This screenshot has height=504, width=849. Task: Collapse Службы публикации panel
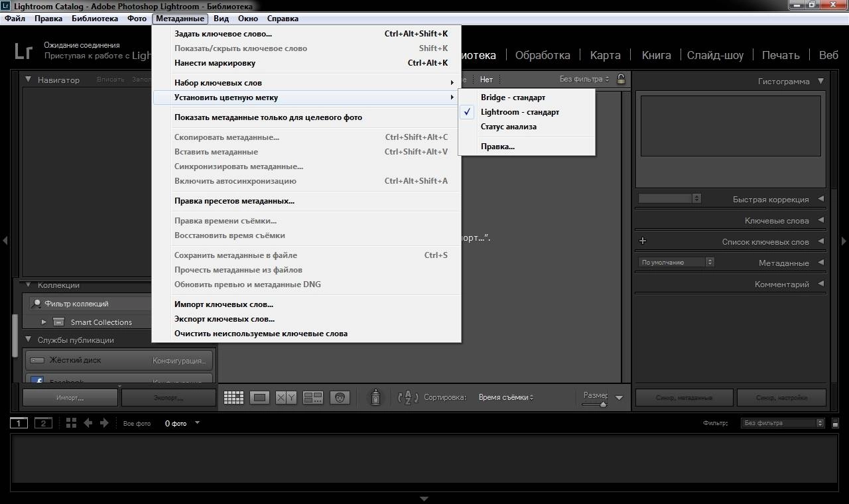[29, 340]
